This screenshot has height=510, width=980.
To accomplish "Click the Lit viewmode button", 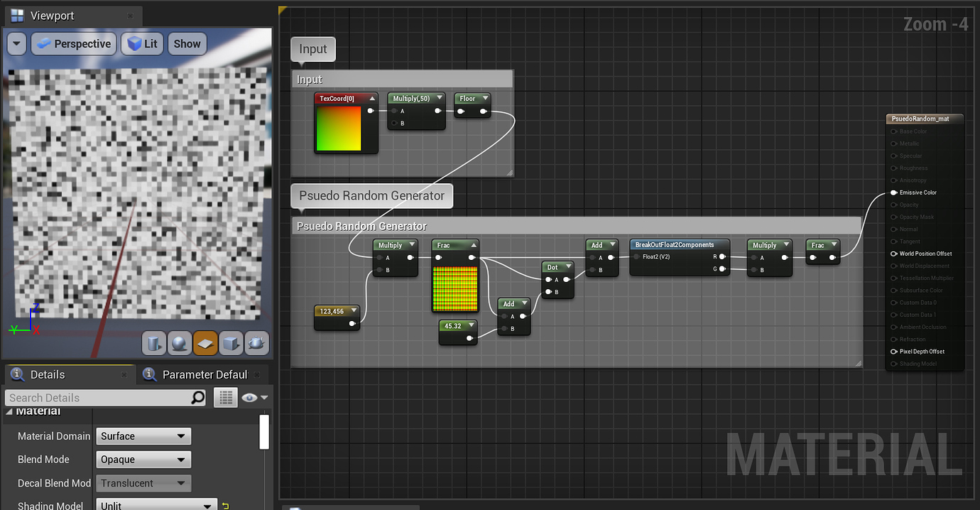I will 141,43.
